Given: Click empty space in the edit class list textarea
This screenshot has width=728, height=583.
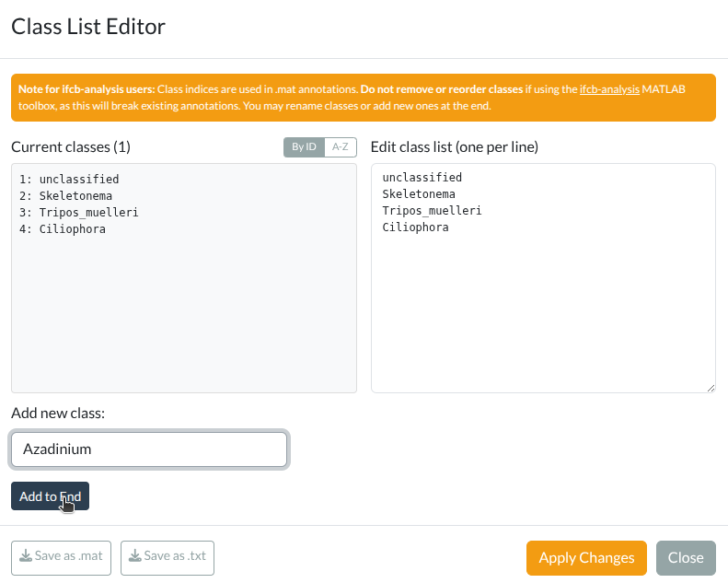Looking at the screenshot, I should click(x=543, y=313).
